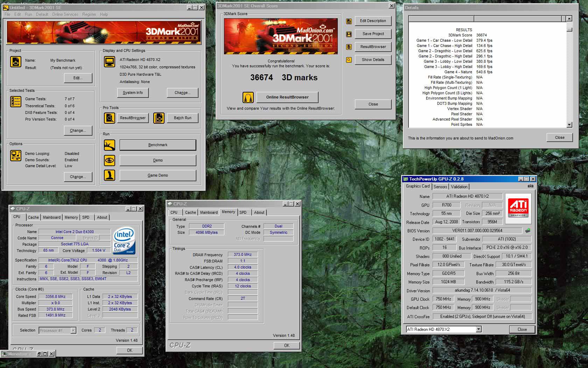Viewport: 588px width, 368px height.
Task: Click the BIOS Version field in GPU-Z
Action: coord(477,231)
